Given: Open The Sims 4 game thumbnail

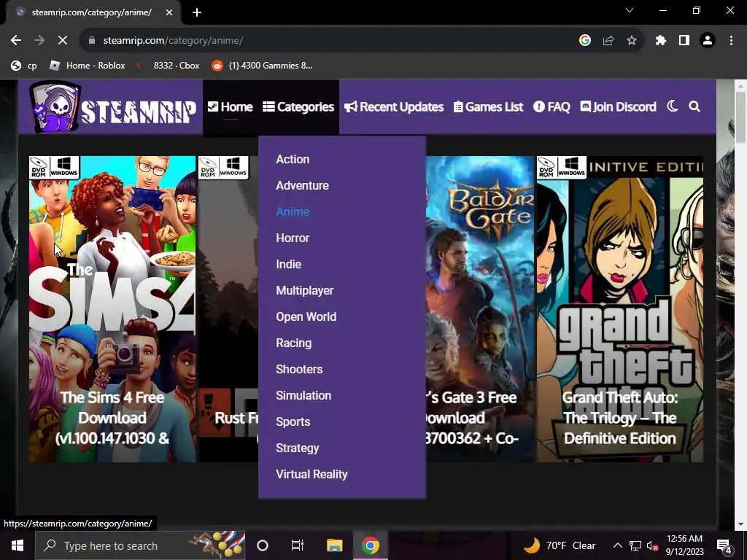Looking at the screenshot, I should pos(112,309).
